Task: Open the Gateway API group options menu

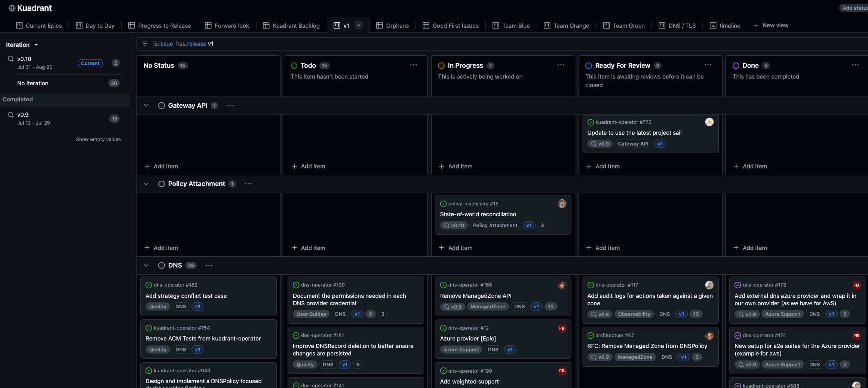Action: pos(231,106)
